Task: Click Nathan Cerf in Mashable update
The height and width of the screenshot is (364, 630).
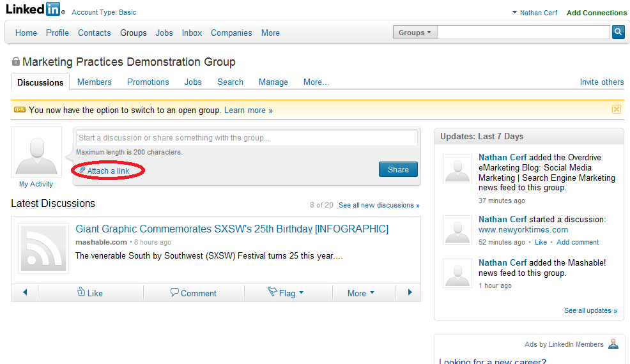Action: click(502, 262)
